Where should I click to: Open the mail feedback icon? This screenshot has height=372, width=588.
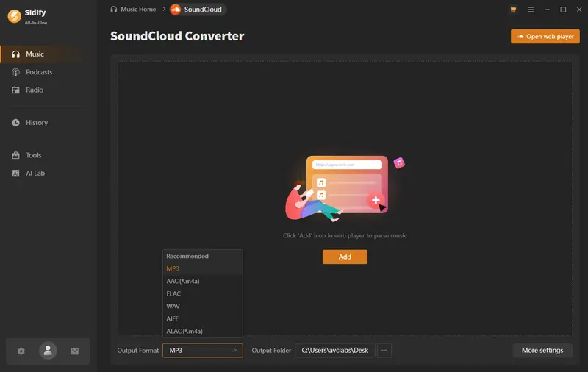coord(75,351)
